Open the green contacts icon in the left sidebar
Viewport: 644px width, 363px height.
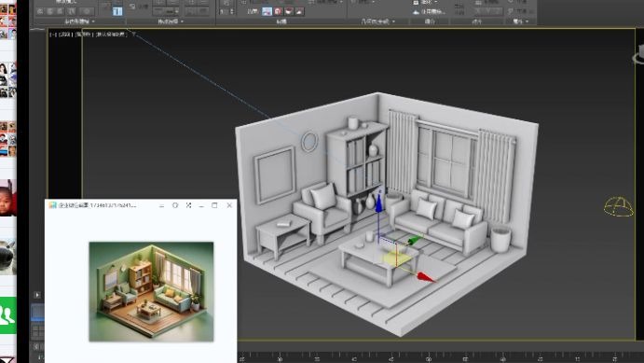tap(7, 315)
